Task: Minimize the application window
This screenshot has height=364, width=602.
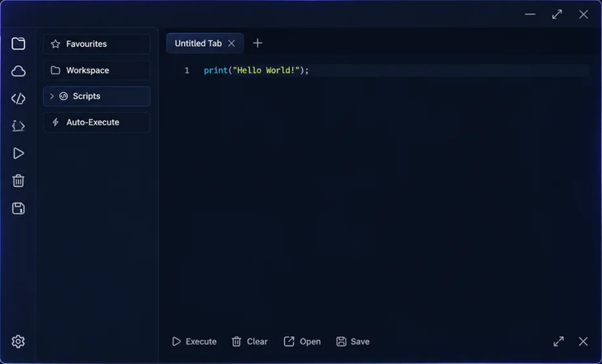Action: 530,14
